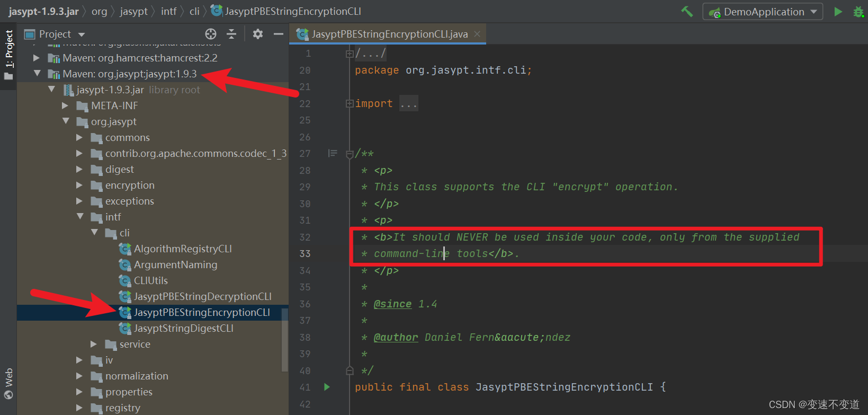The height and width of the screenshot is (415, 868).
Task: Run the application with green play button
Action: (x=838, y=12)
